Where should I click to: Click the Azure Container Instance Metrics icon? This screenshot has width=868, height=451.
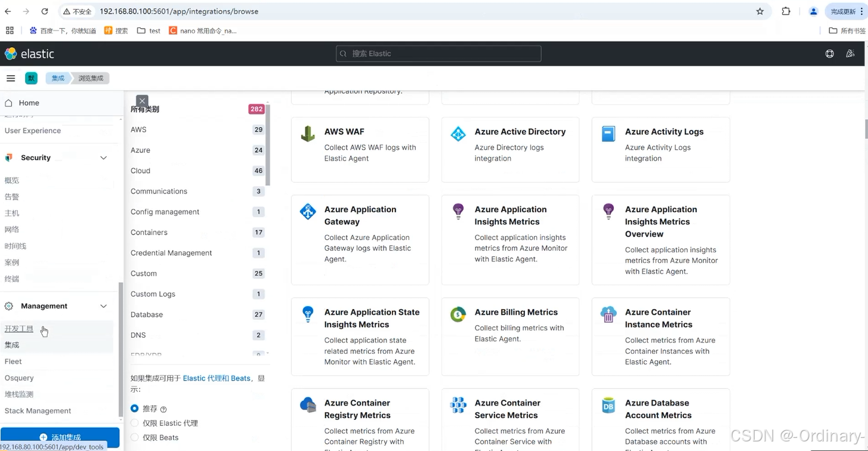[608, 314]
